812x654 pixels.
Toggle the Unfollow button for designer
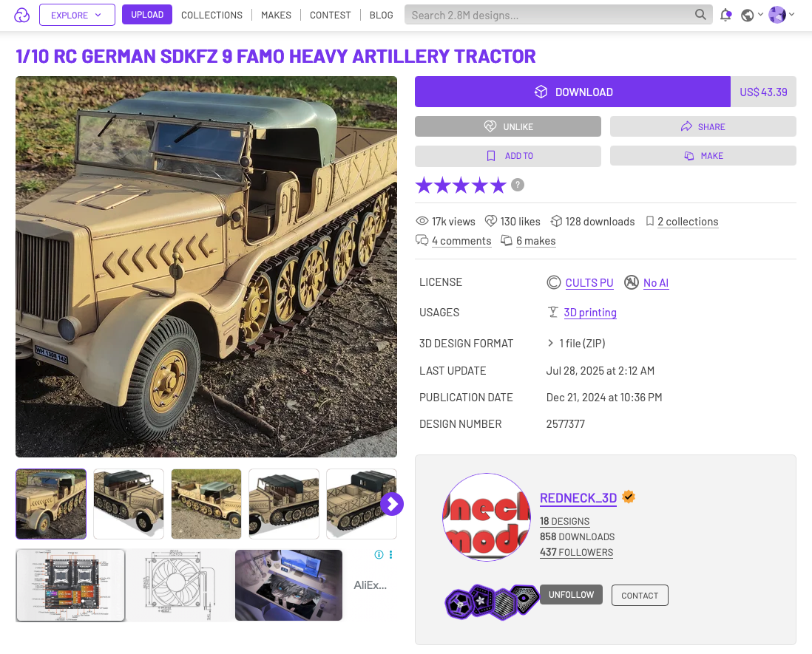click(571, 594)
